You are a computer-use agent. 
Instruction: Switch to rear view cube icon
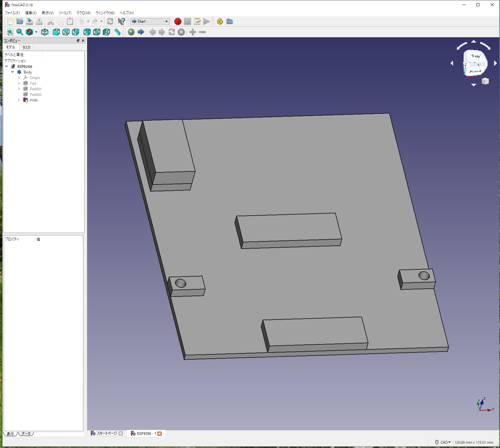click(x=87, y=32)
